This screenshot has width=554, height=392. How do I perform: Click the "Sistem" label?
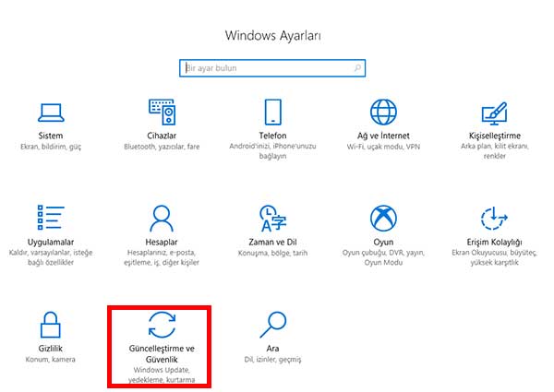[x=51, y=136]
